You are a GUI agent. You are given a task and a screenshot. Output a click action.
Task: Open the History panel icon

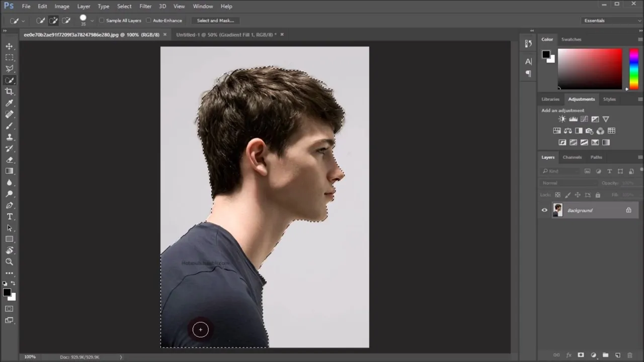(x=528, y=44)
